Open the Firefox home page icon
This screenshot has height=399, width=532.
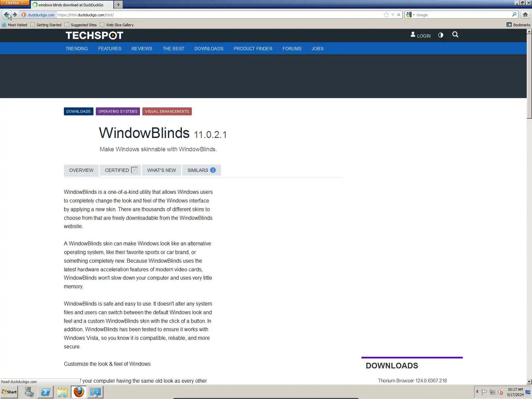coord(525,15)
